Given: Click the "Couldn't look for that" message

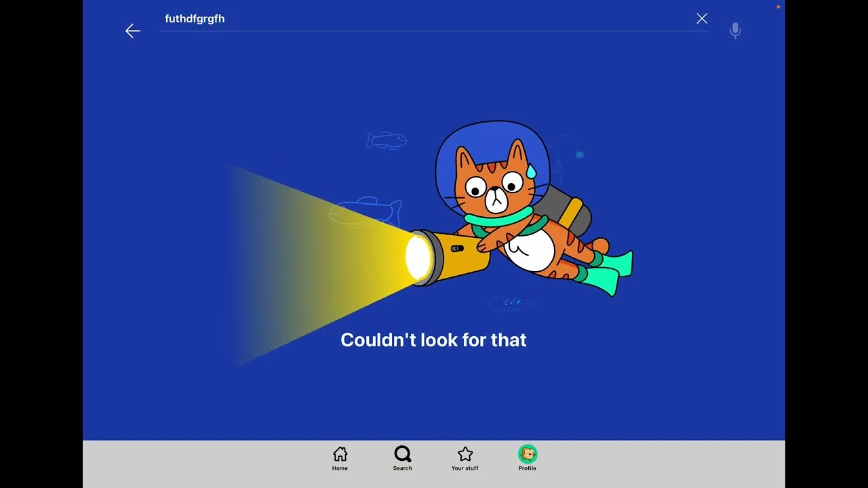Looking at the screenshot, I should tap(433, 340).
